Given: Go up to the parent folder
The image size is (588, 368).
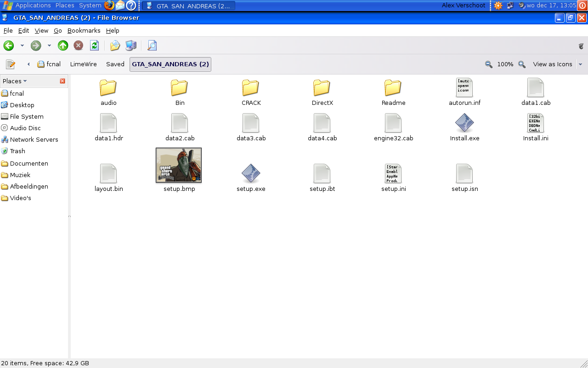Looking at the screenshot, I should coord(63,46).
